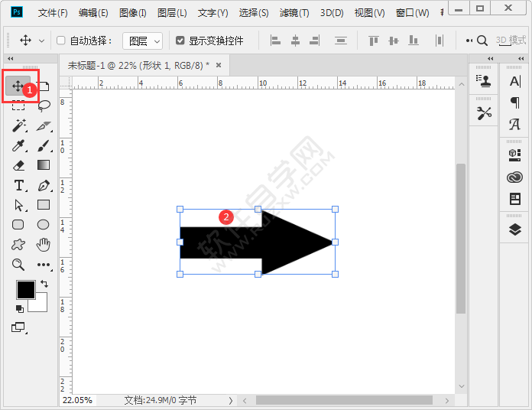The image size is (532, 410).
Task: Align right edges of layers
Action: click(x=315, y=41)
